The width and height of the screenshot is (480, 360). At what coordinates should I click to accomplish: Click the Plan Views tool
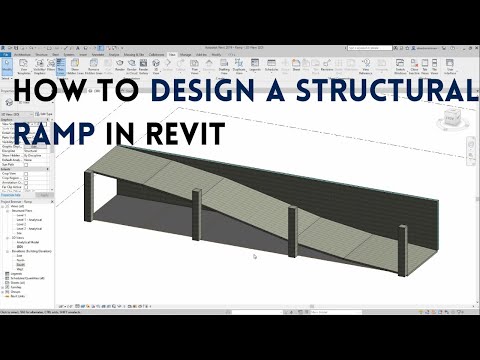coord(194,67)
